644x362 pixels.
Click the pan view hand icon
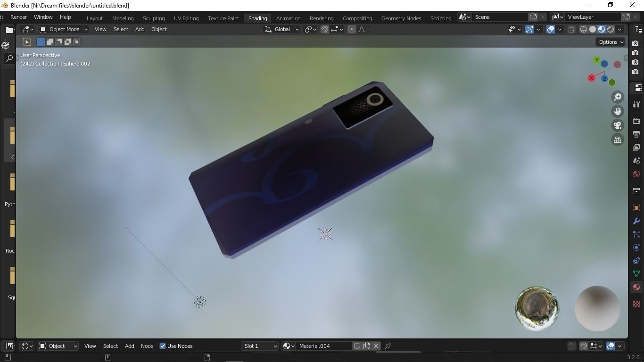point(618,111)
